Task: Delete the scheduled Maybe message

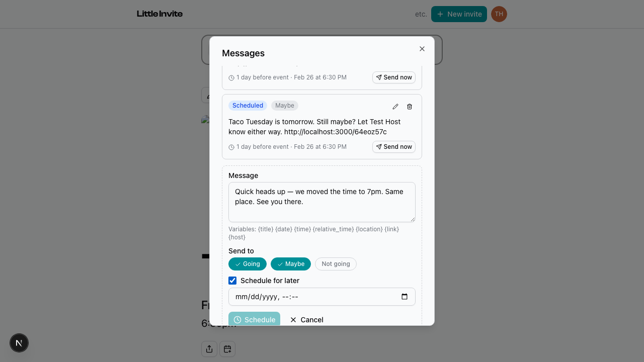Action: click(x=410, y=107)
